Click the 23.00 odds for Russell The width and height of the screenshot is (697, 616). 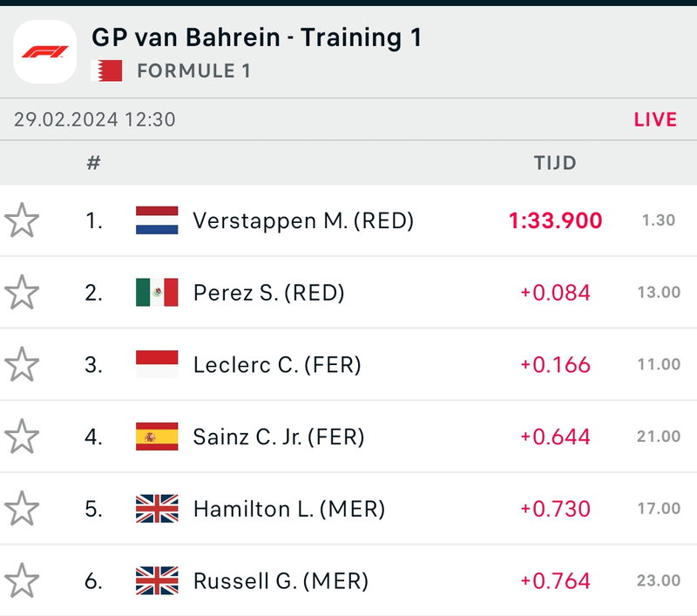point(658,581)
